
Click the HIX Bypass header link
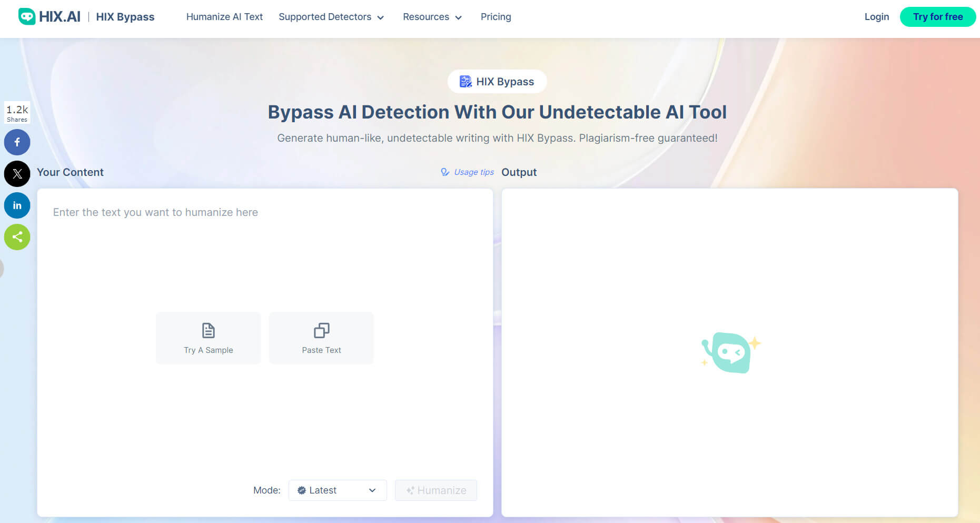click(x=125, y=17)
